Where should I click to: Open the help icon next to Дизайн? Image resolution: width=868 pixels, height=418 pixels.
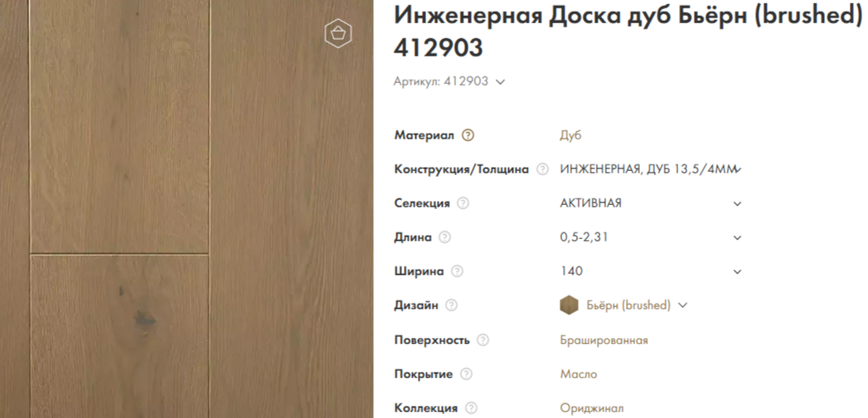tap(452, 305)
